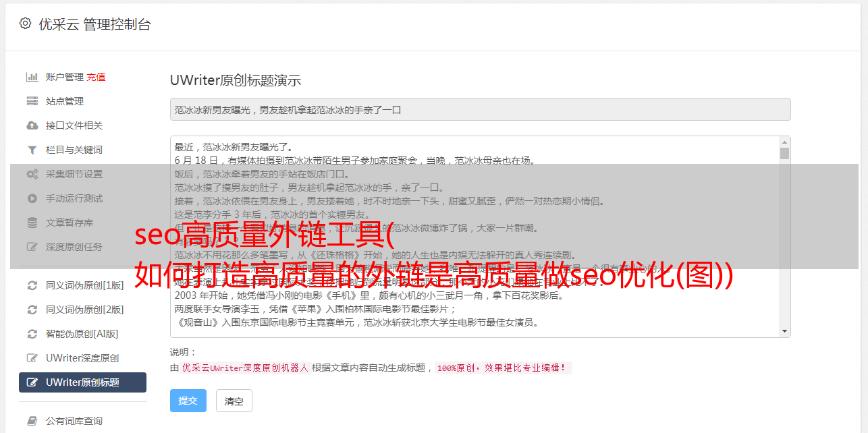868x433 pixels.
Task: Click the gear icon beside 优采云 管理控制台
Action: point(25,24)
